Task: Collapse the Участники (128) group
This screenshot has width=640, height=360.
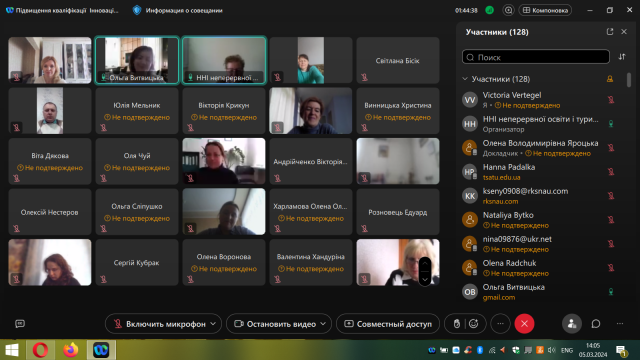Action: (465, 79)
